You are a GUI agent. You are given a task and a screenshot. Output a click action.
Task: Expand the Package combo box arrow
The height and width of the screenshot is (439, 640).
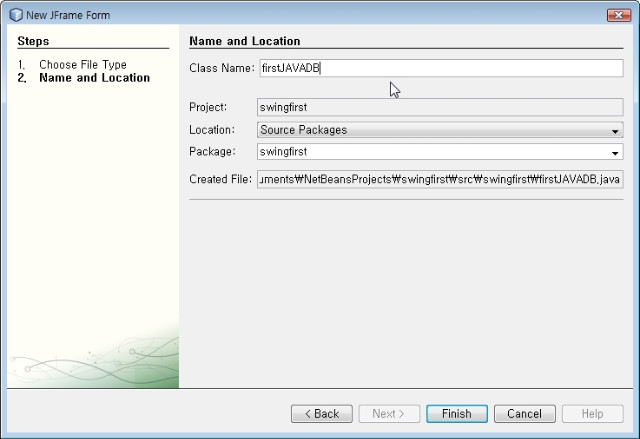[x=615, y=152]
